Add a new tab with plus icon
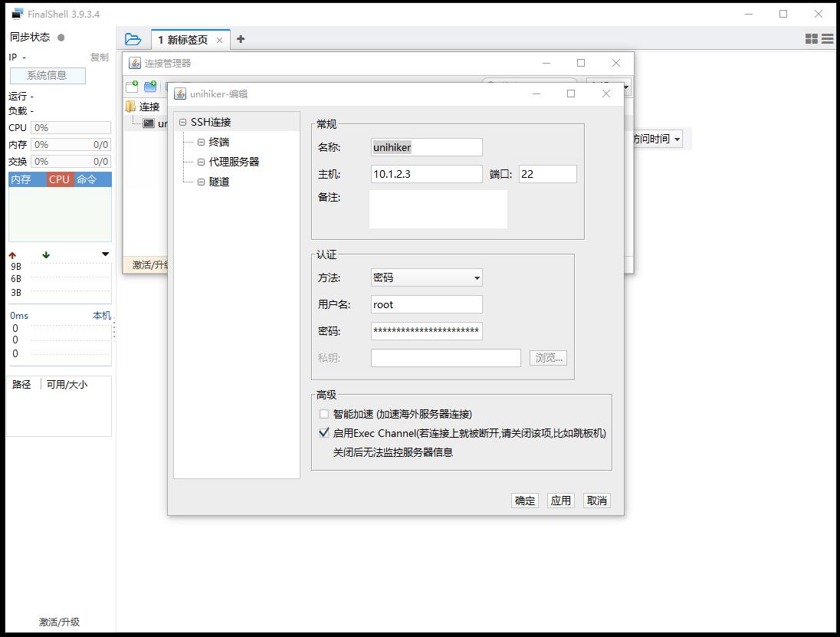 pos(241,39)
